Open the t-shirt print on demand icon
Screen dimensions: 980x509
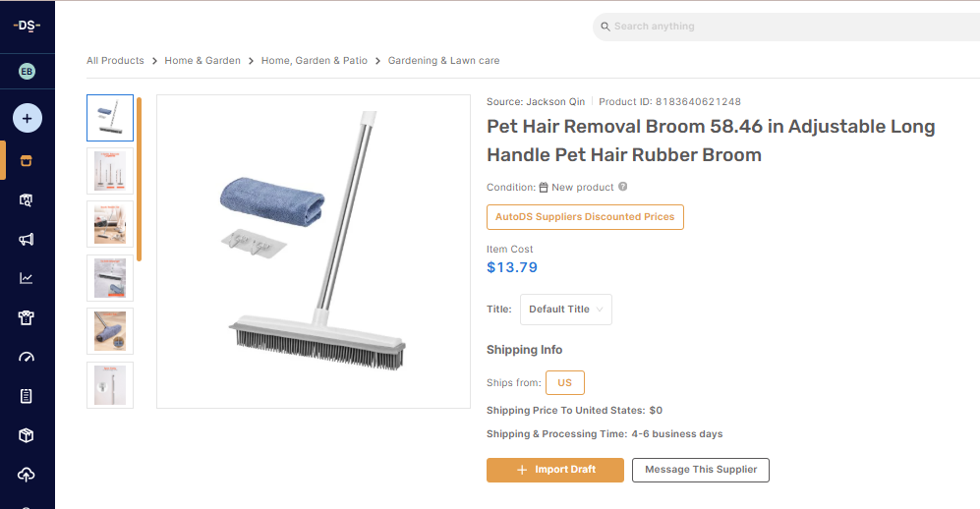pyautogui.click(x=27, y=317)
